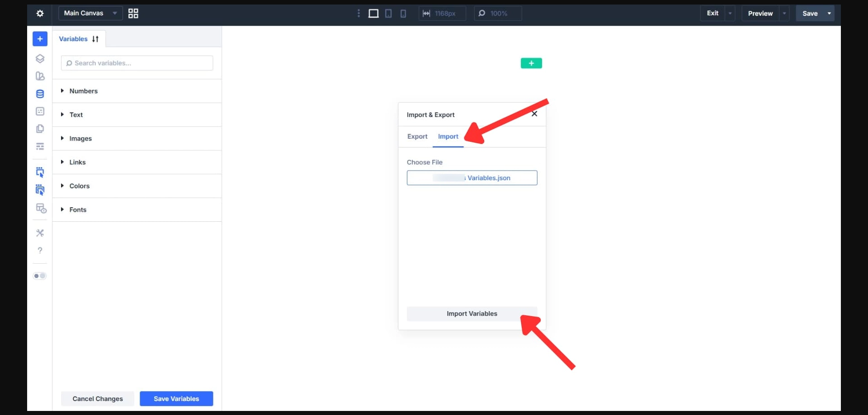Open the Forms panel icon
Screen dimensions: 868x415
40,111
